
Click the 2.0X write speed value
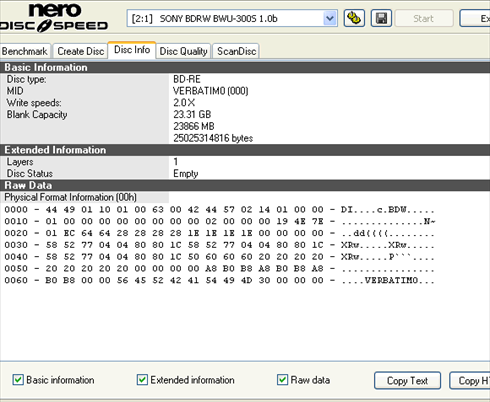click(184, 103)
